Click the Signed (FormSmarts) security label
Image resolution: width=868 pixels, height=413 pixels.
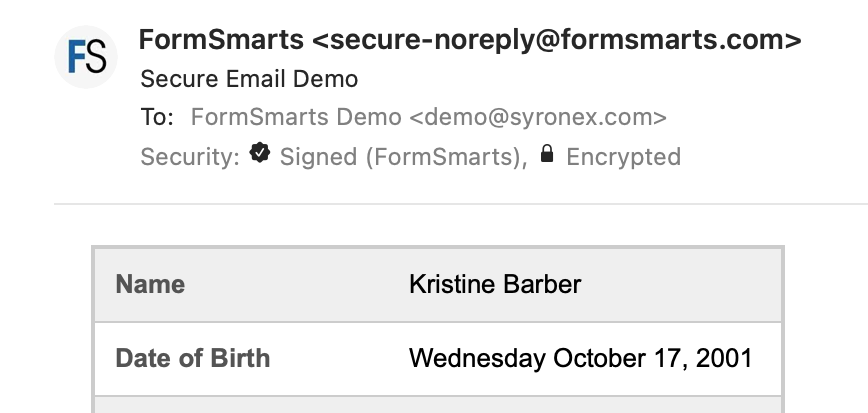[403, 157]
